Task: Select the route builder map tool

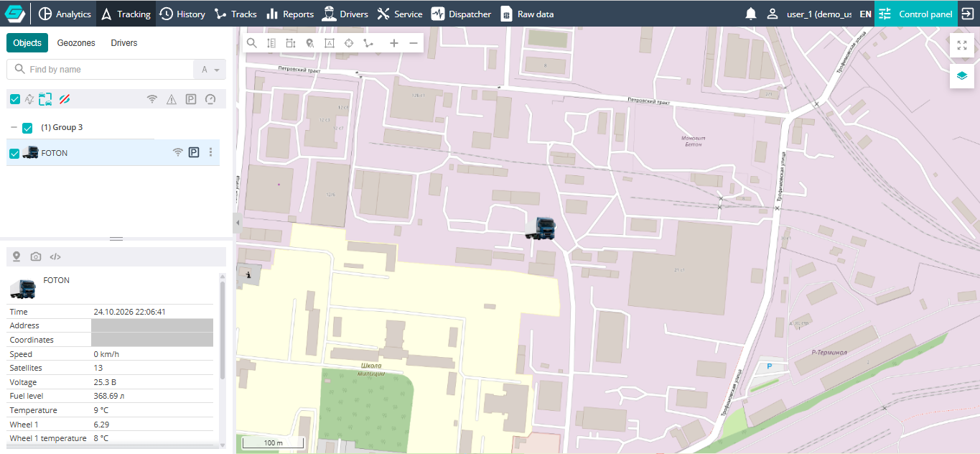Action: [x=368, y=43]
